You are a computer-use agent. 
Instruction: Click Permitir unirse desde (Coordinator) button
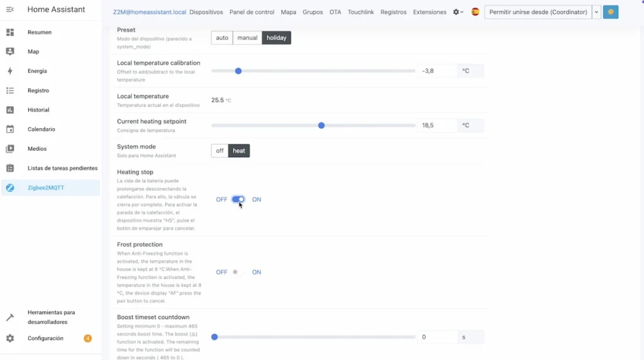pyautogui.click(x=538, y=12)
